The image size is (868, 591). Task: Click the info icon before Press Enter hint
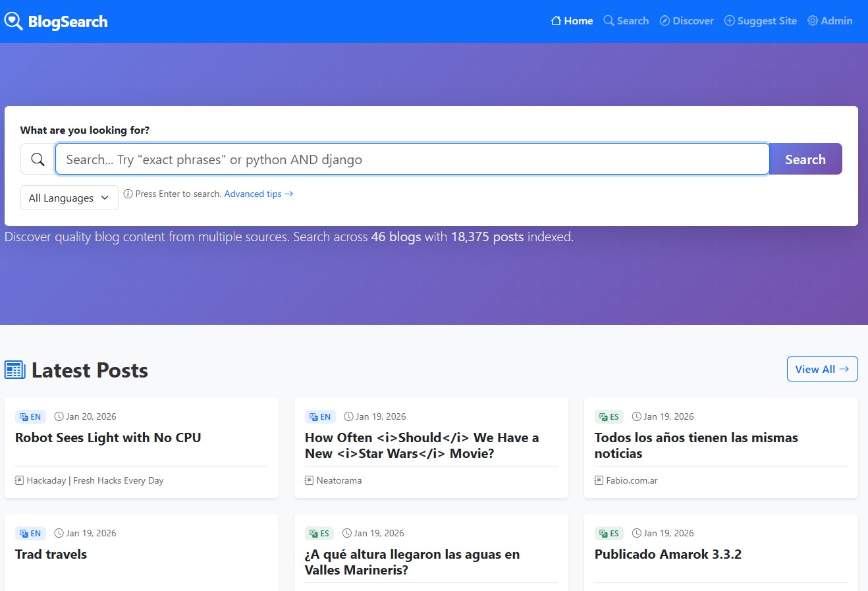128,194
